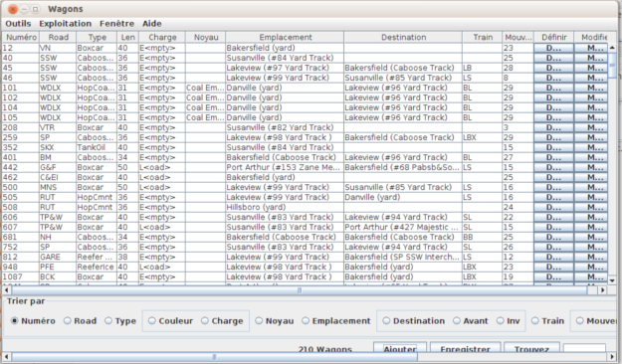Image resolution: width=622 pixels, height=364 pixels.
Task: Click the Train column header
Action: coord(483,37)
